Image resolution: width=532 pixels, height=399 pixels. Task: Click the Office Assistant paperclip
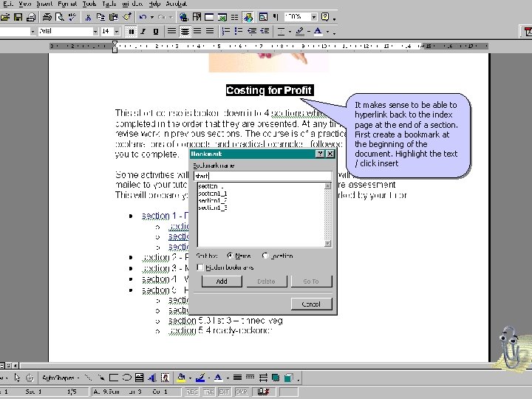click(509, 348)
